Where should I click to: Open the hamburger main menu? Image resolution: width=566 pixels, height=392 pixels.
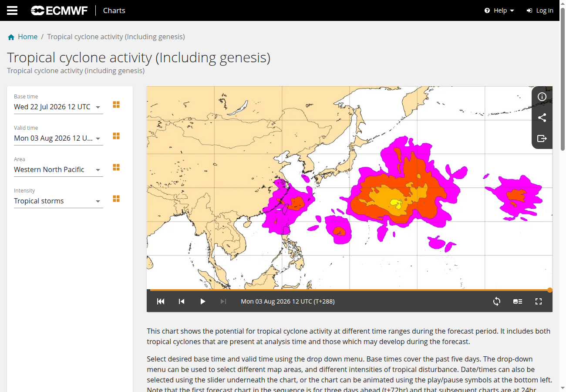point(12,10)
